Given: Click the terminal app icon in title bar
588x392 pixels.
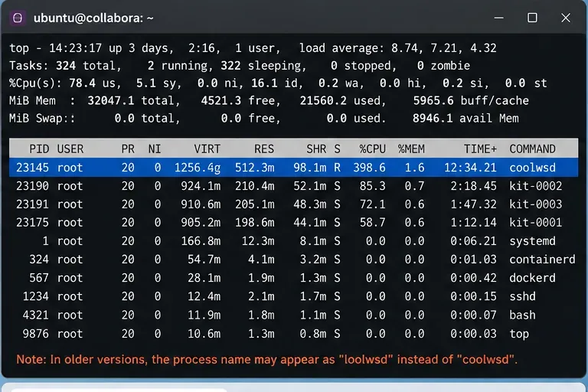Looking at the screenshot, I should 18,18.
